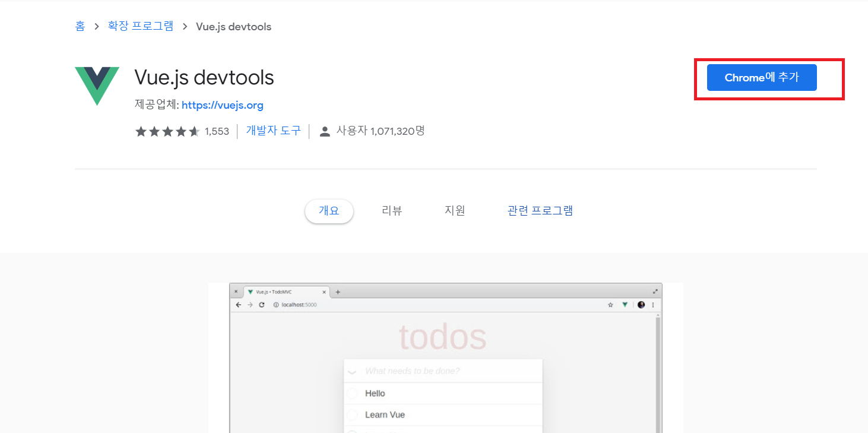Screen dimensions: 868x433
Task: Open the todos preview screenshot
Action: click(x=445, y=358)
